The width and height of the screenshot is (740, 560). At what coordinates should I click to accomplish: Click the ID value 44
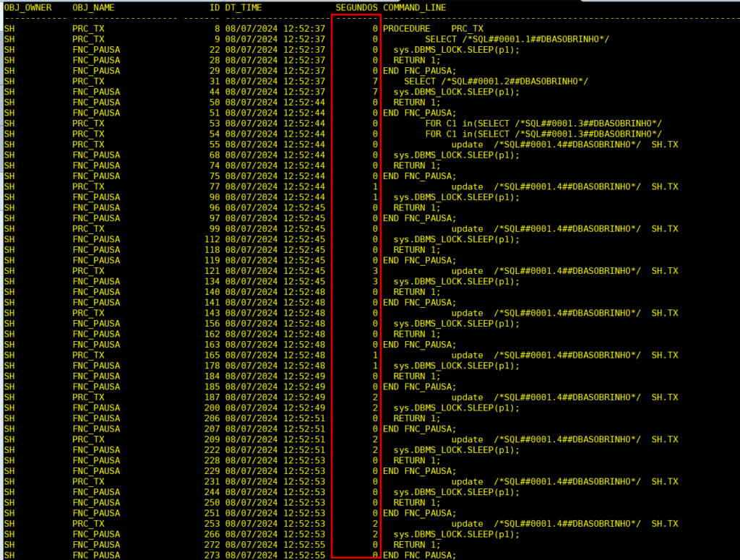(214, 92)
